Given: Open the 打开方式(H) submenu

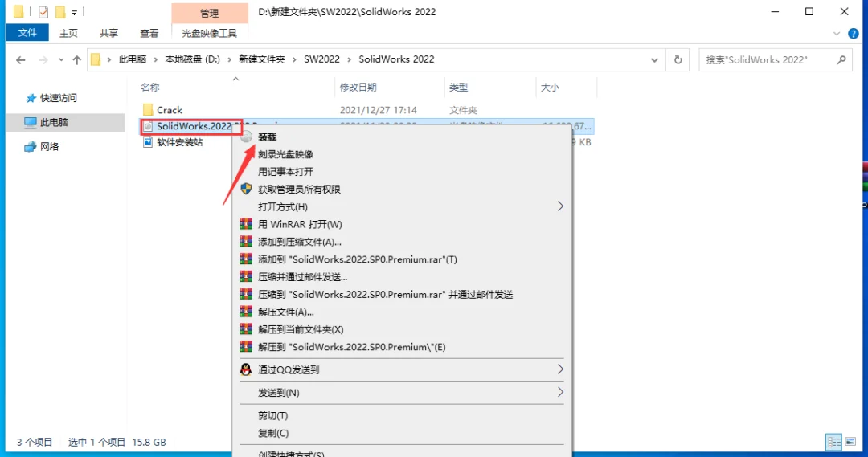Looking at the screenshot, I should tap(402, 207).
